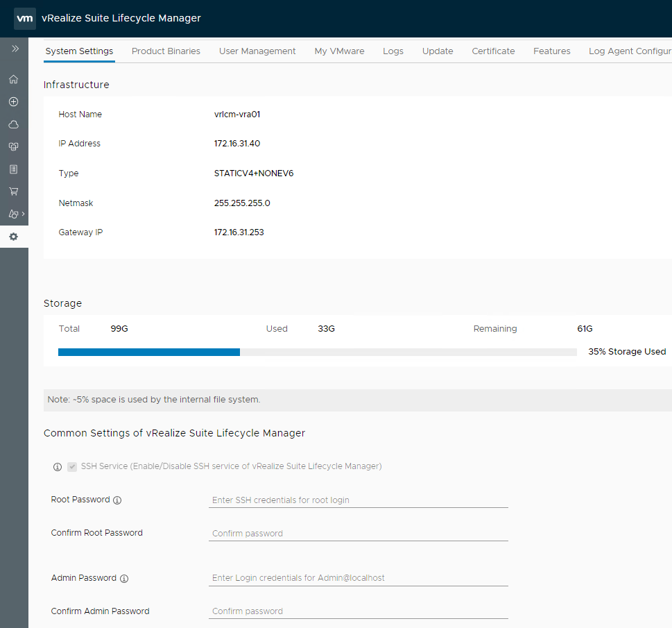Click the home icon in sidebar
Viewport: 672px width, 628px height.
(13, 79)
